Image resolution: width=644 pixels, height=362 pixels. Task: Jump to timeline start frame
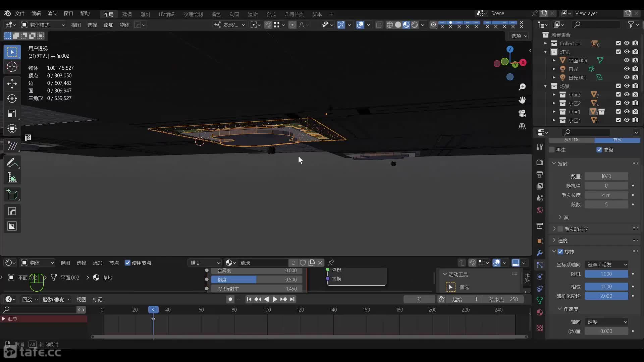pos(249,299)
